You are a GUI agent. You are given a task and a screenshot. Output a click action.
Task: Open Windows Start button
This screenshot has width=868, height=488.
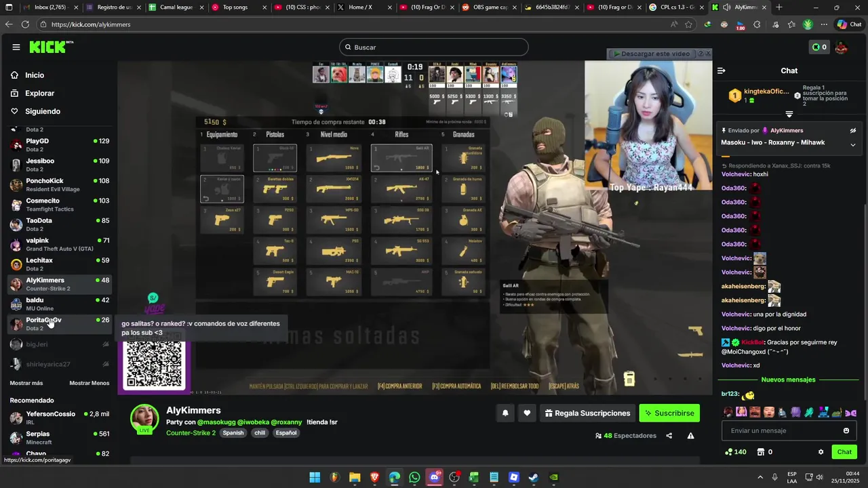(x=315, y=477)
